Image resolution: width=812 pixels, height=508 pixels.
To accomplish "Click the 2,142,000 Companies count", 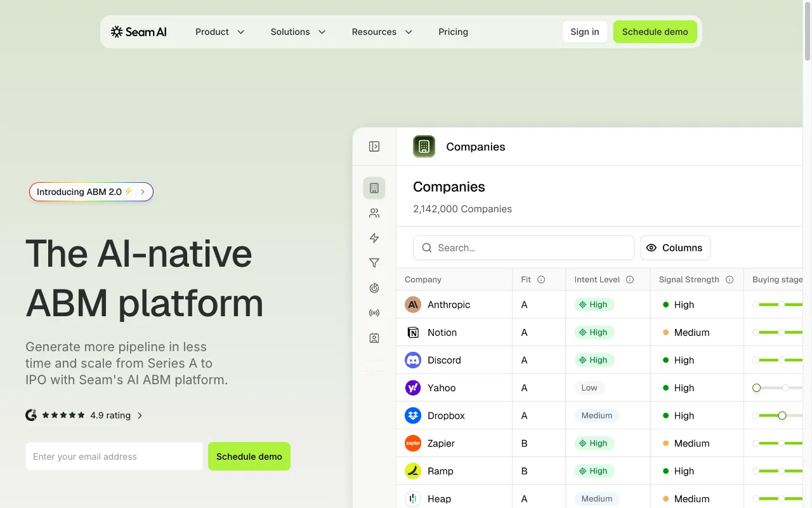I will click(462, 209).
